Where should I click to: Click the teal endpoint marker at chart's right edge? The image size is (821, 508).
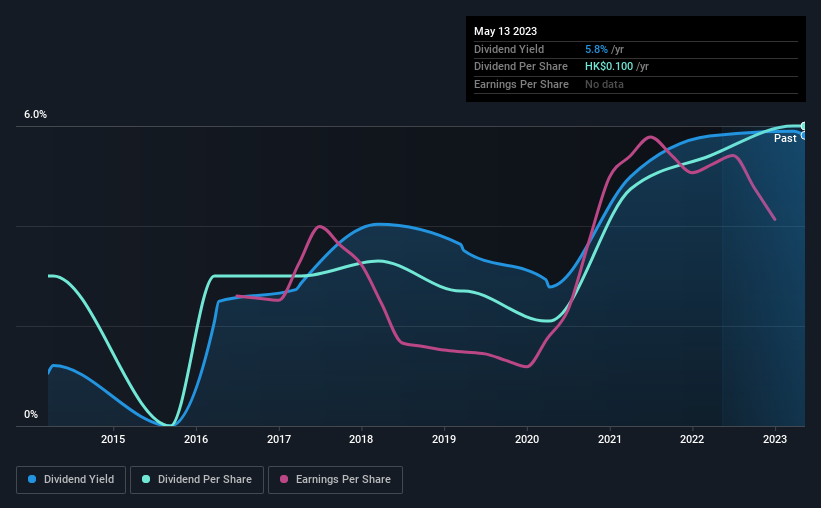(x=803, y=126)
